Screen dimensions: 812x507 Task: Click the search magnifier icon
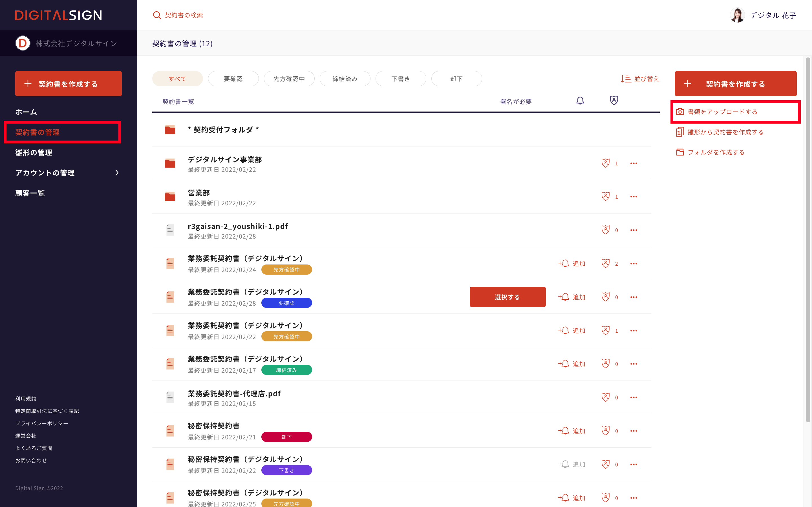pyautogui.click(x=157, y=15)
